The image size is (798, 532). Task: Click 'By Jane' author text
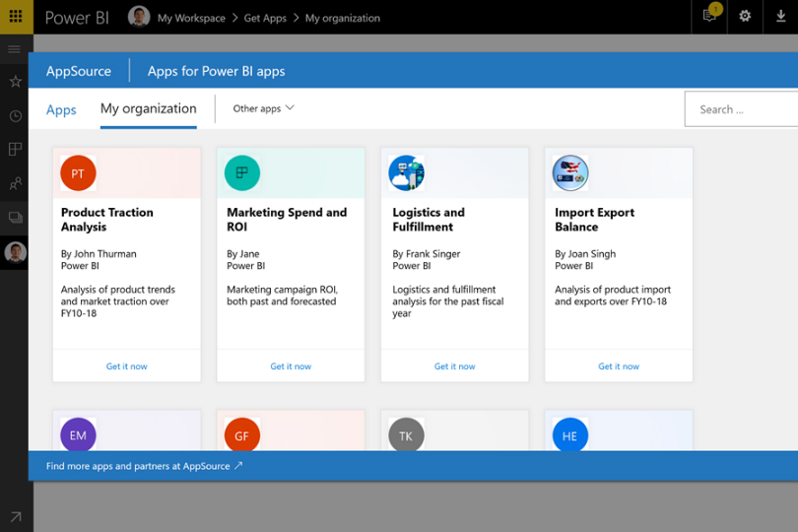tap(242, 253)
